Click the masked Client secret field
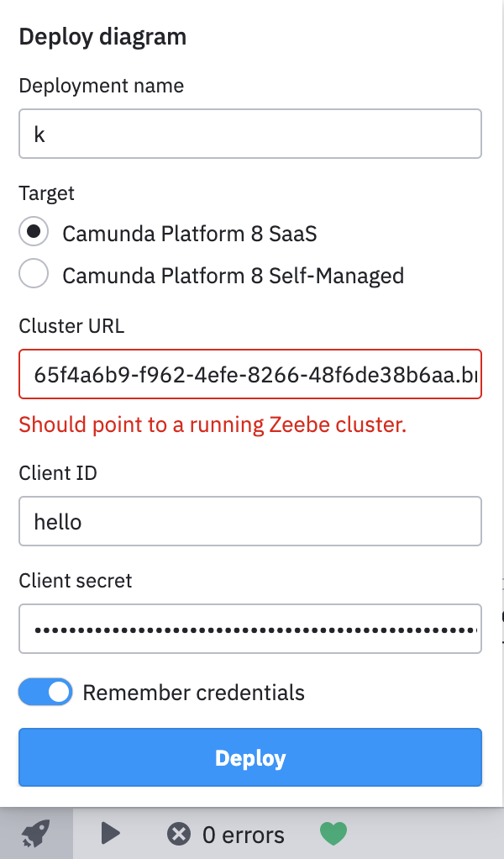Image resolution: width=504 pixels, height=859 pixels. [250, 629]
